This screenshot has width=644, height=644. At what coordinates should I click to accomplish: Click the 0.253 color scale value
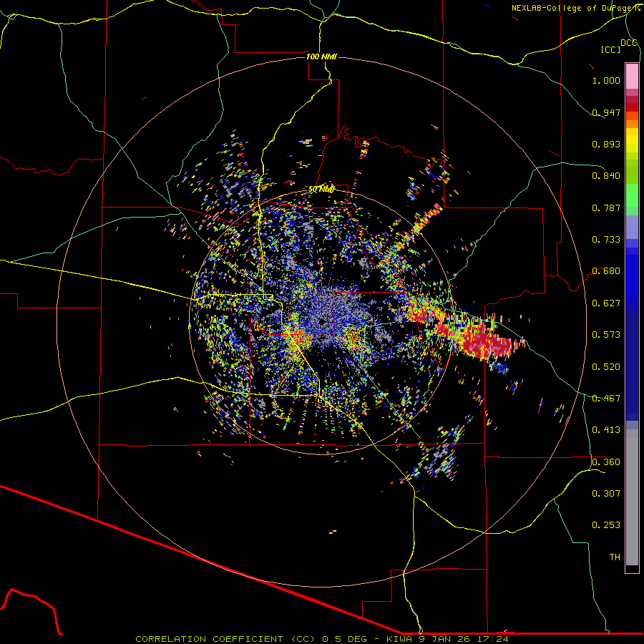pyautogui.click(x=606, y=525)
